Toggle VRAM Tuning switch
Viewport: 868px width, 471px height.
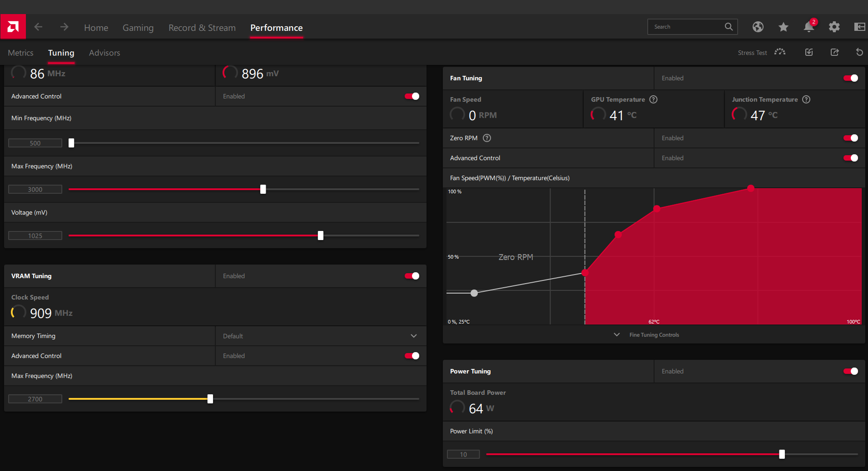(x=412, y=276)
